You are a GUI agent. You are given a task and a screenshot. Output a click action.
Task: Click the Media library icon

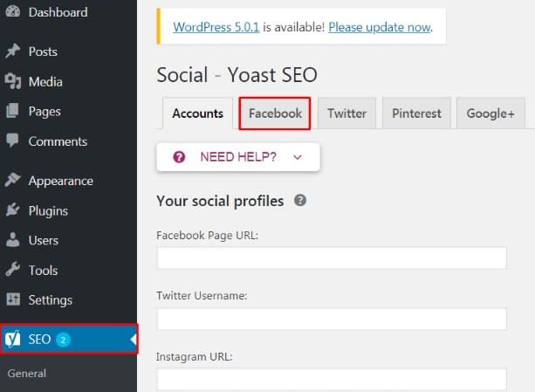point(13,81)
